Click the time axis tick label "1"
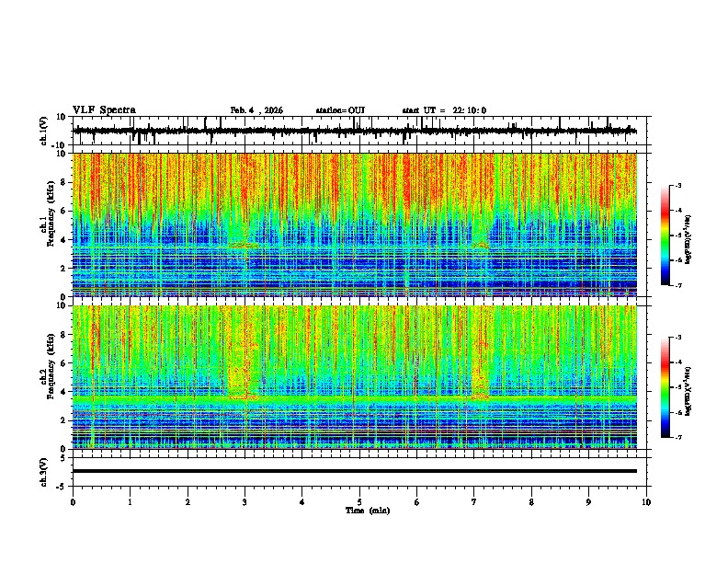The height and width of the screenshot is (563, 728). [130, 502]
